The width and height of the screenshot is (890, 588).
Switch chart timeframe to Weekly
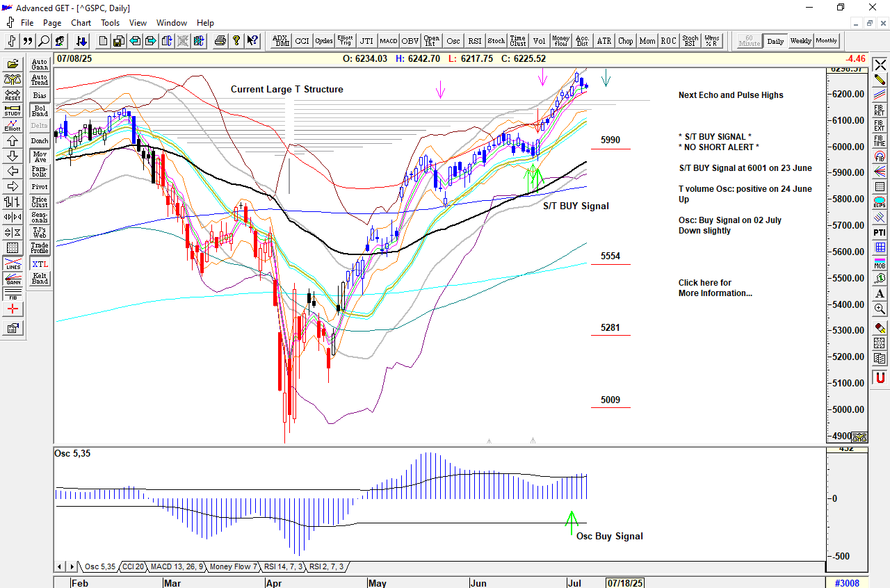tap(800, 41)
